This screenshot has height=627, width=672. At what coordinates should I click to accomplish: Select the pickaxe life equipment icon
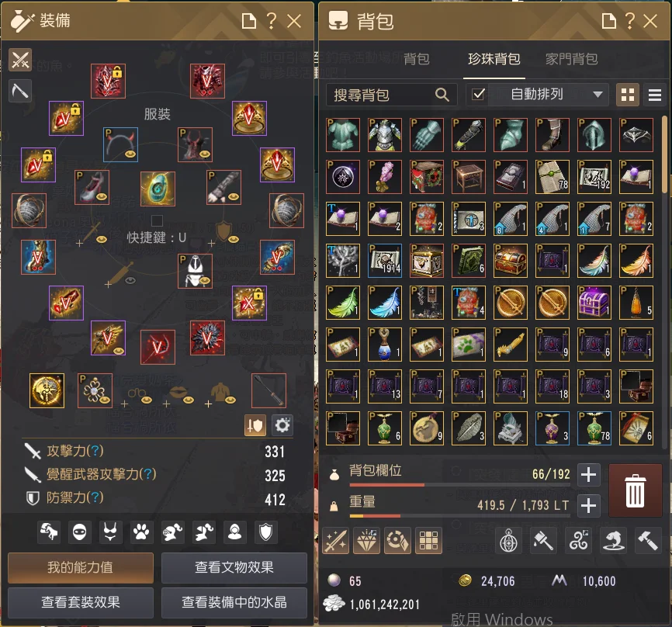[x=20, y=91]
